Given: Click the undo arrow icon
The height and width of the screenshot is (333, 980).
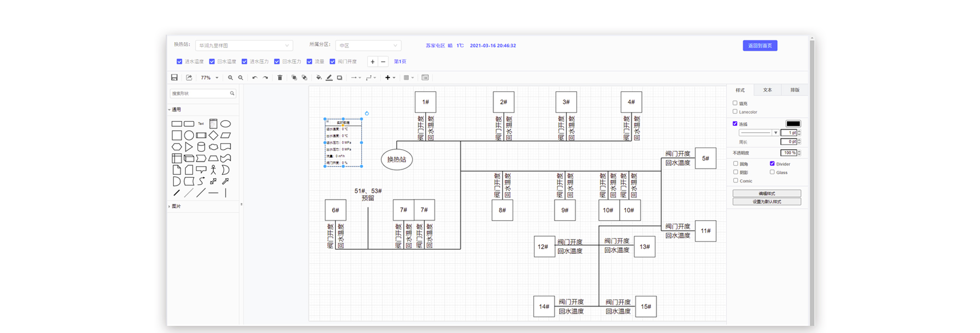Looking at the screenshot, I should 254,78.
